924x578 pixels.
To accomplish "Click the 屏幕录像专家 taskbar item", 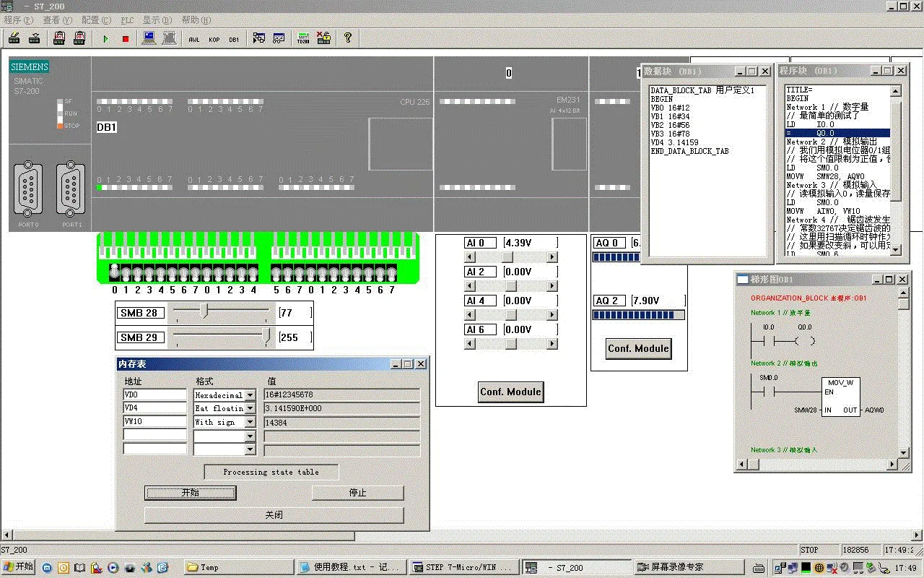I will click(x=688, y=567).
